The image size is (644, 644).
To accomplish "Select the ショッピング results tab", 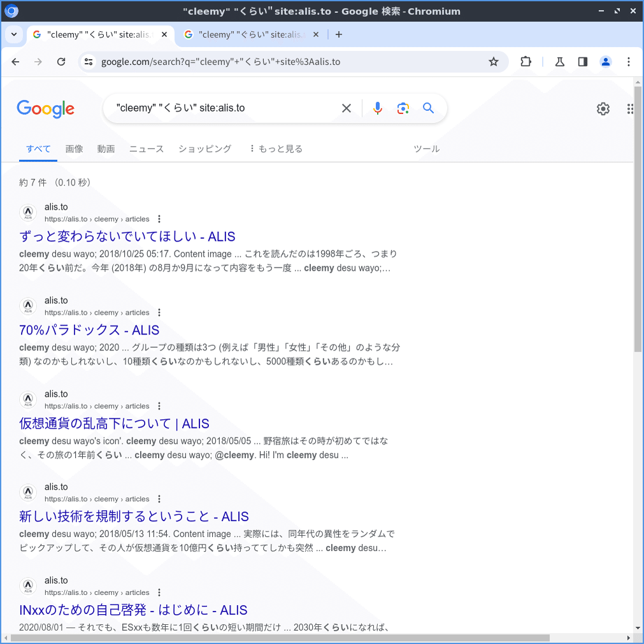I will point(205,148).
